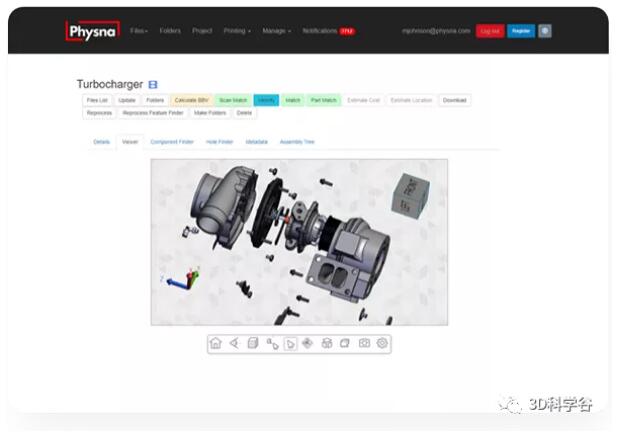Open the Assembly Tree tab

pos(297,142)
